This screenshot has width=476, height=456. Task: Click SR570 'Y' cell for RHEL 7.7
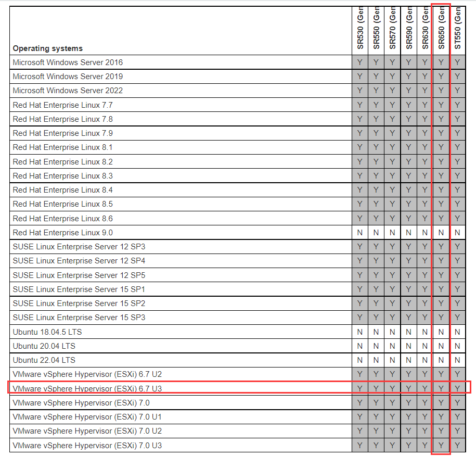pyautogui.click(x=393, y=105)
